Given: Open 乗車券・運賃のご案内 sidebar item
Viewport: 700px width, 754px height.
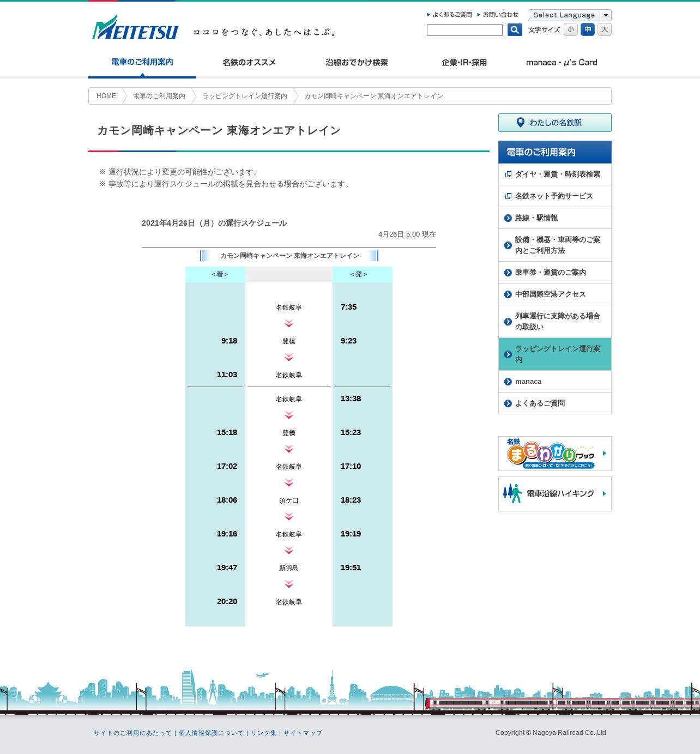Looking at the screenshot, I should click(555, 273).
